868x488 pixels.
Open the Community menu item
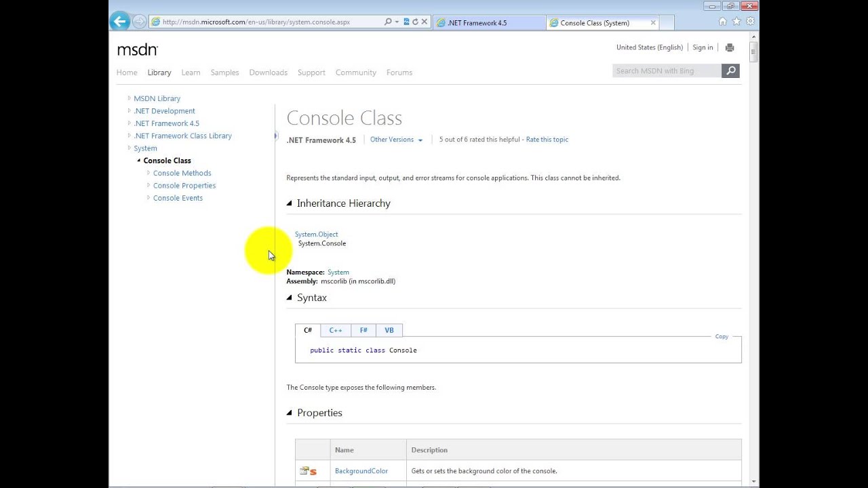(x=356, y=73)
